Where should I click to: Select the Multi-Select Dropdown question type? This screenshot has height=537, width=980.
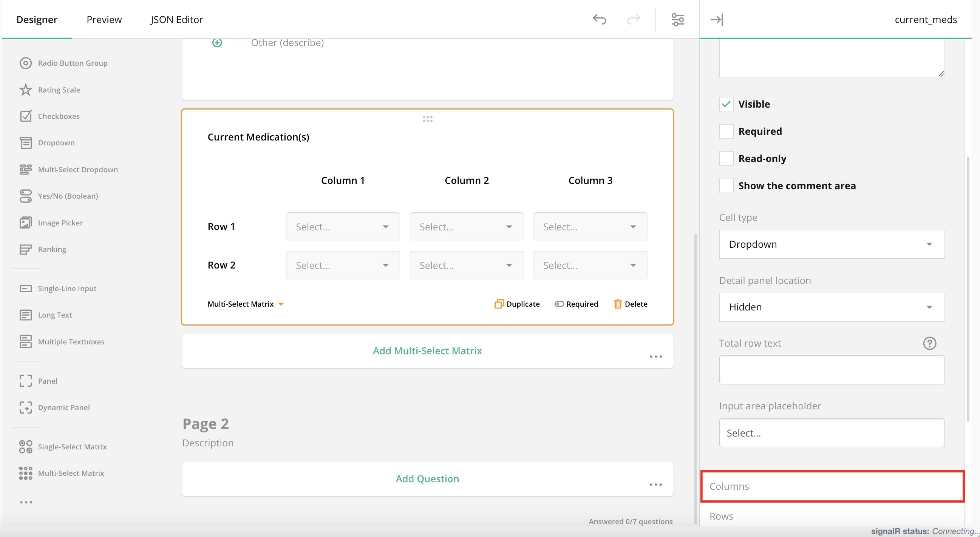pos(77,169)
